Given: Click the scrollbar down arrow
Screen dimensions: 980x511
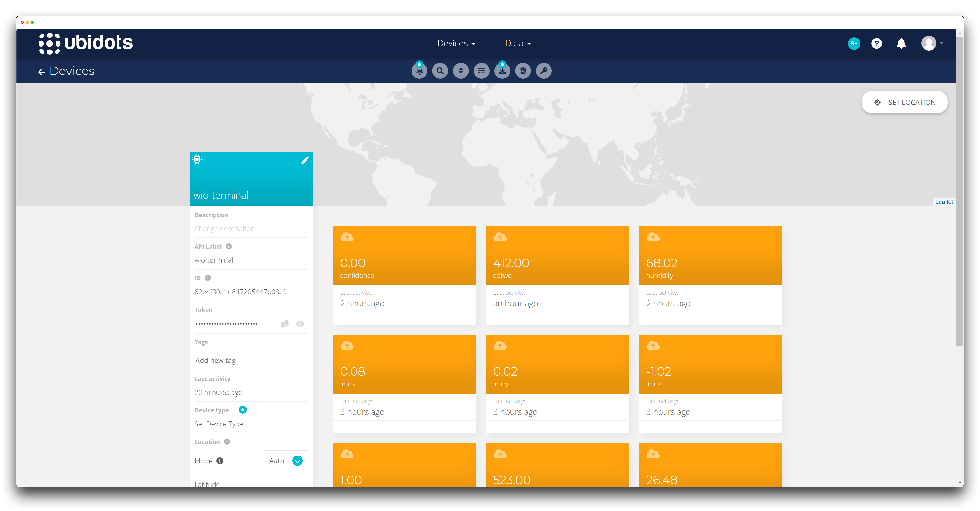Looking at the screenshot, I should click(960, 483).
